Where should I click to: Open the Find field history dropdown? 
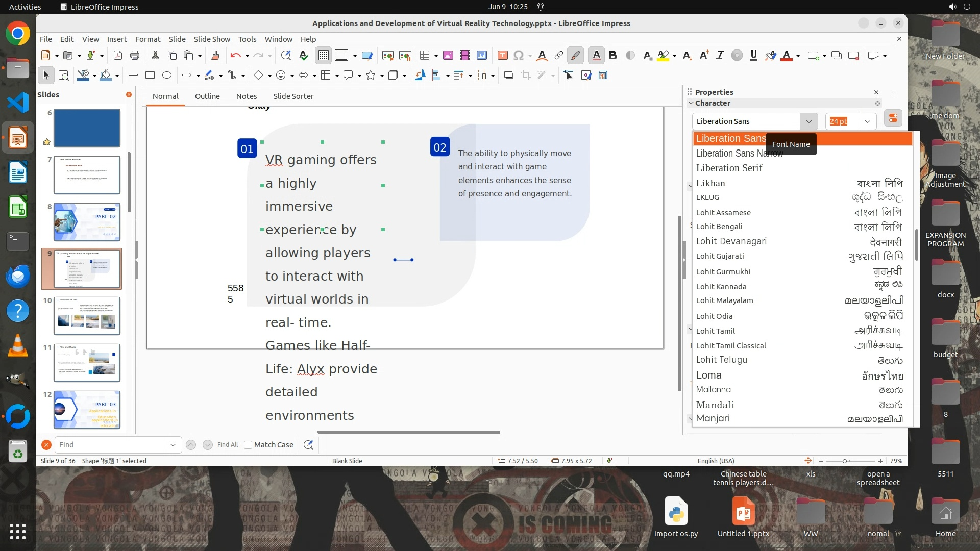click(173, 445)
